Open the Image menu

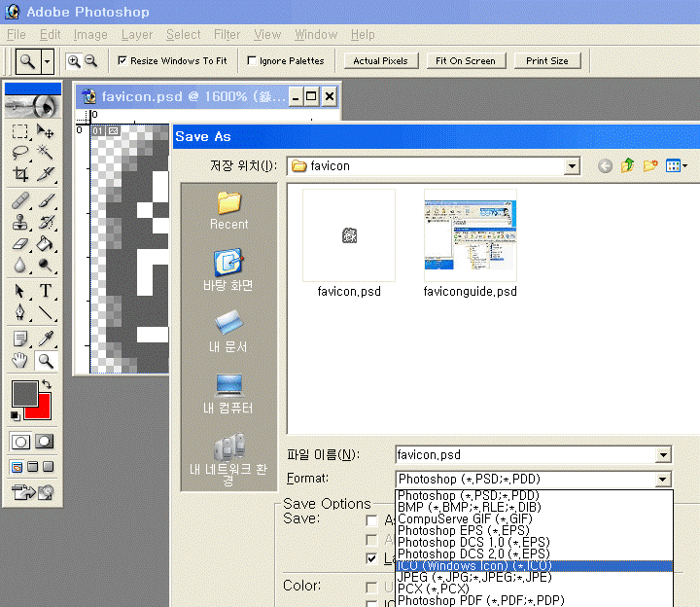pos(90,34)
